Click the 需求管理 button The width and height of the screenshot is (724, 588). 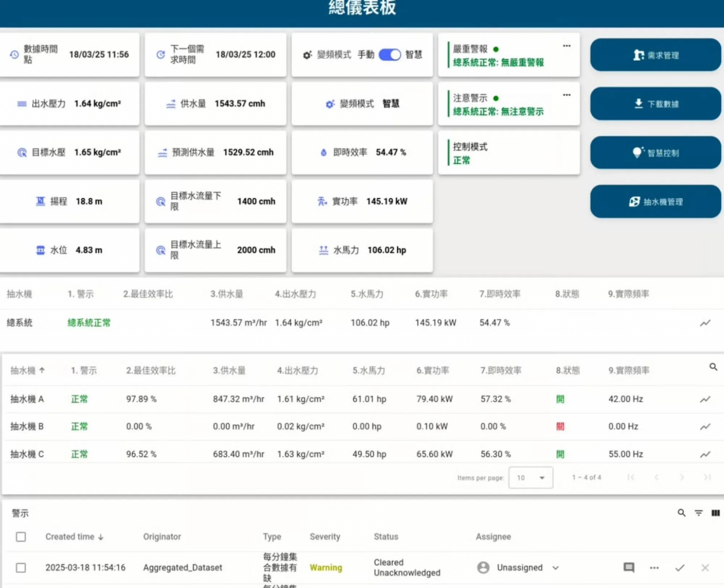[x=656, y=55]
